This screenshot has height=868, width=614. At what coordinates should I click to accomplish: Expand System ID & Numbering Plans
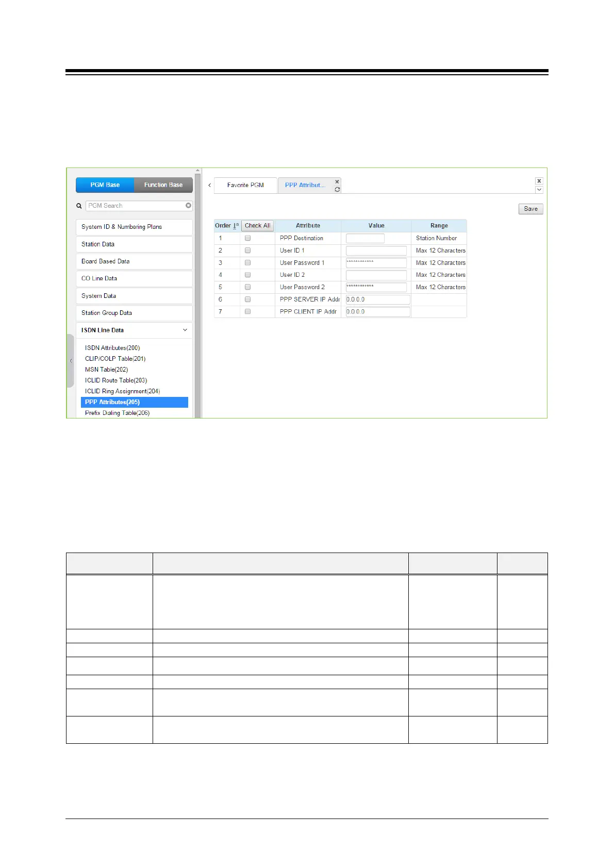(x=134, y=227)
